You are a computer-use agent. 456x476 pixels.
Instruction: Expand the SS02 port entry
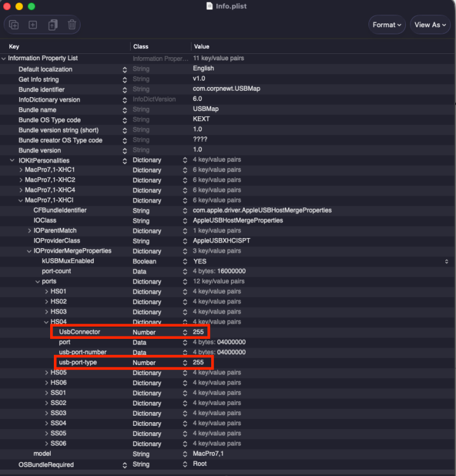click(46, 403)
